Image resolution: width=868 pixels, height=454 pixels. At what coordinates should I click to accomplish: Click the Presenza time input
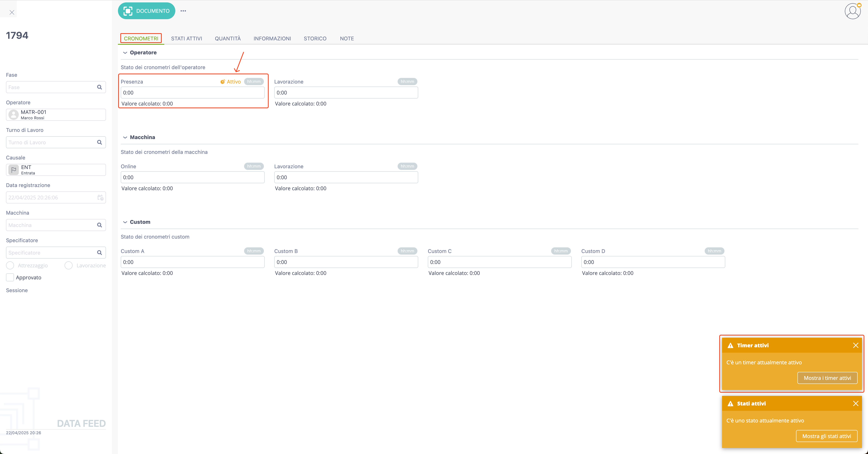point(193,93)
